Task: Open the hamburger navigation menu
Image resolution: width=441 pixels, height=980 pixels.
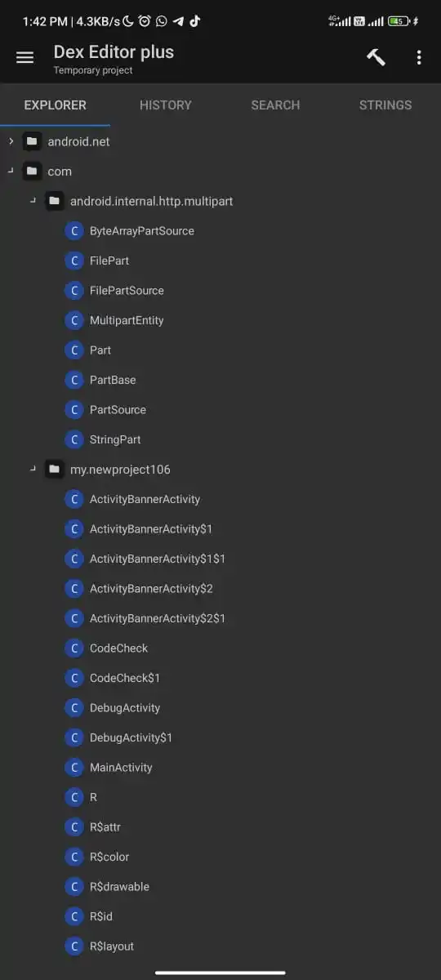Action: point(25,57)
